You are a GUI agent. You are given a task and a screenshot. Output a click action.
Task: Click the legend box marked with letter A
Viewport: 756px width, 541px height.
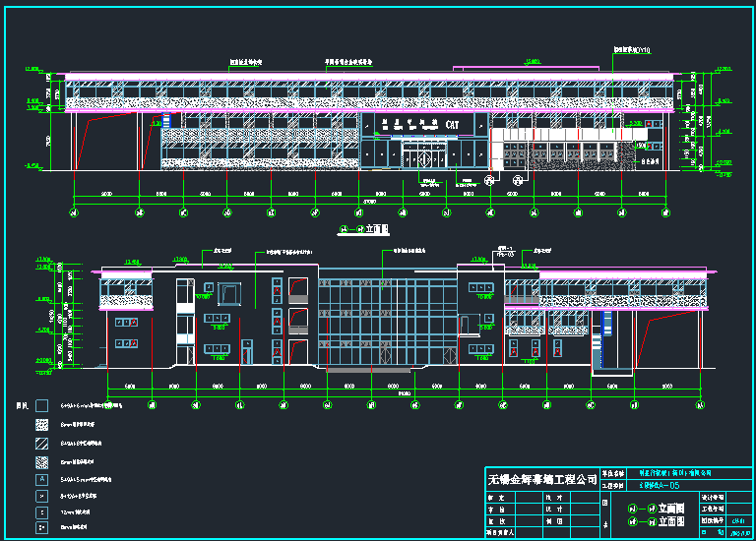click(42, 479)
